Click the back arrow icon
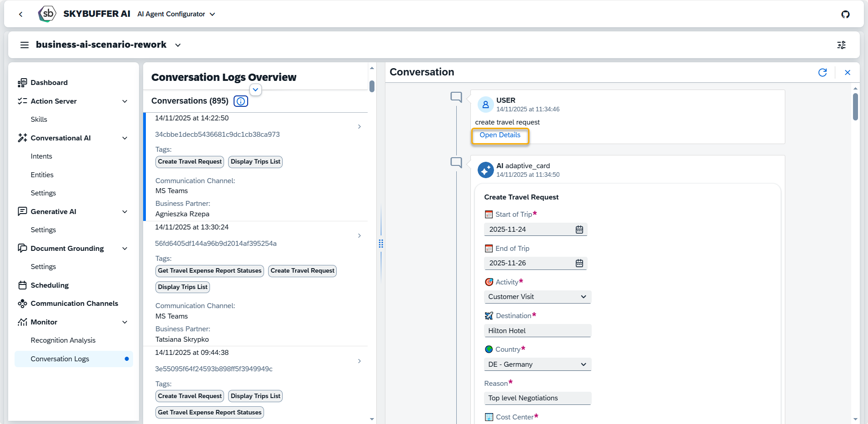 click(21, 14)
